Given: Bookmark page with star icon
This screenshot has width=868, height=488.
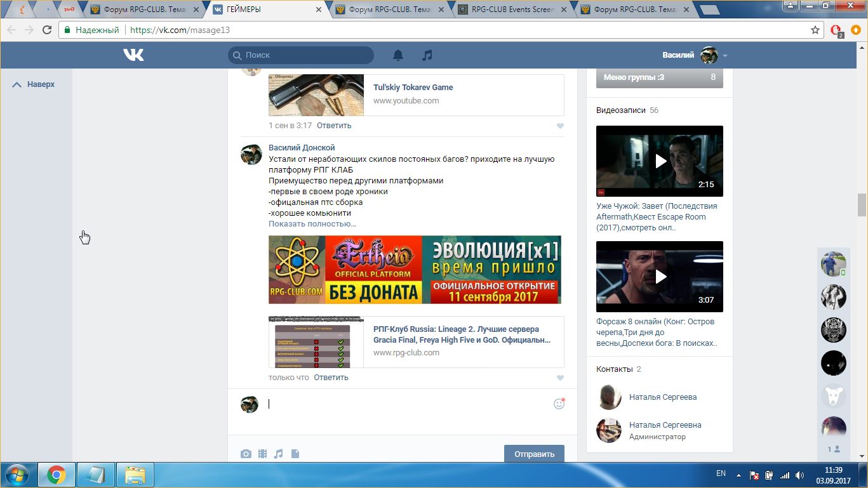Looking at the screenshot, I should [815, 30].
